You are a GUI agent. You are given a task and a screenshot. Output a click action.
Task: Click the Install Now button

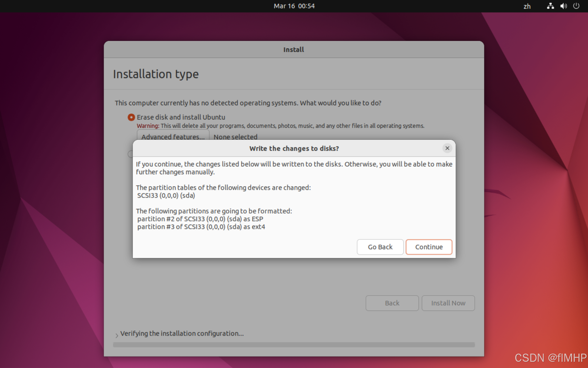click(448, 303)
